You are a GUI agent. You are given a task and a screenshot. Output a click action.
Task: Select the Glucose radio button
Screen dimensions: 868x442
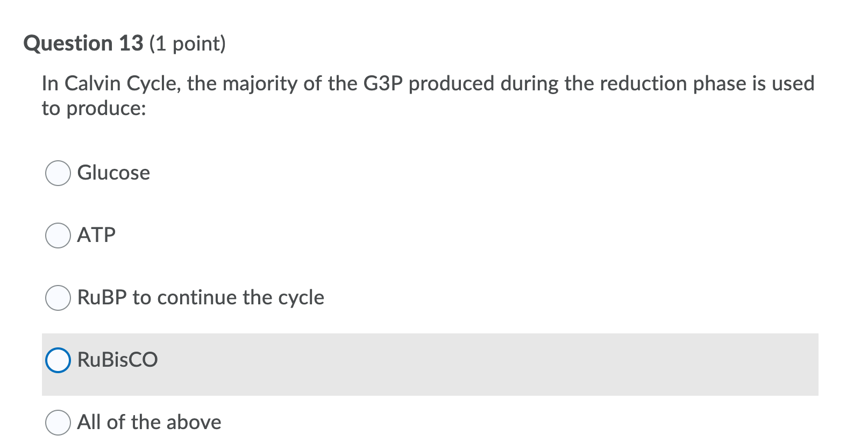coord(58,173)
